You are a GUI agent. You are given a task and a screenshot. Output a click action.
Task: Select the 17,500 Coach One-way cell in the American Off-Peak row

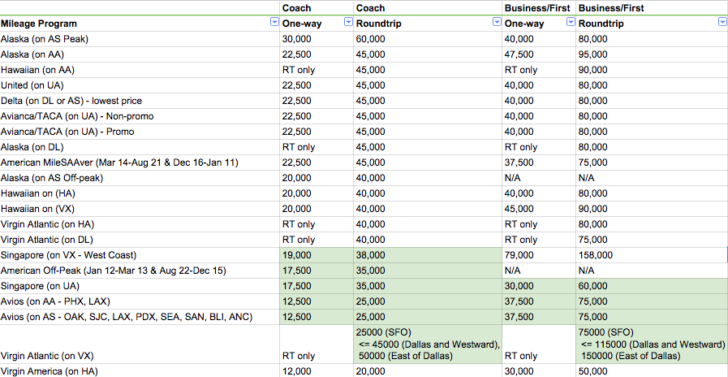pos(317,271)
